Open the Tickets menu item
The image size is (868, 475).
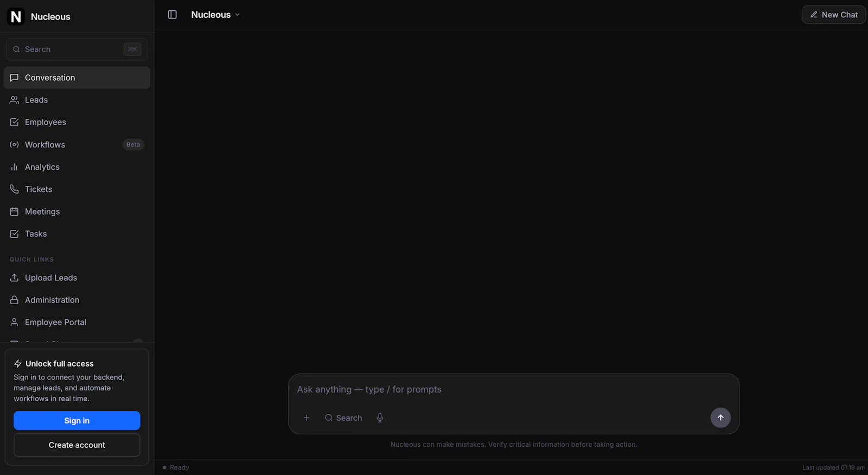click(77, 189)
